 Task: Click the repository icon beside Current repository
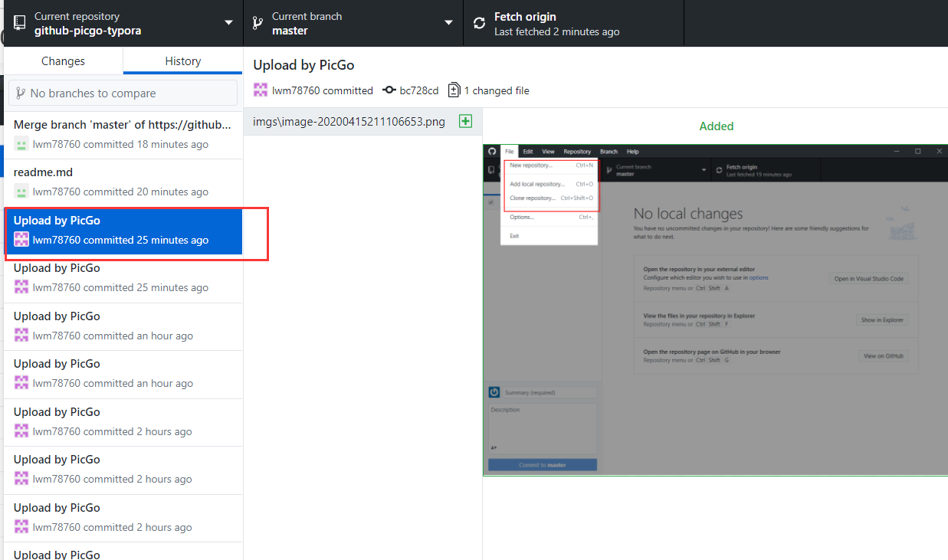coord(20,23)
